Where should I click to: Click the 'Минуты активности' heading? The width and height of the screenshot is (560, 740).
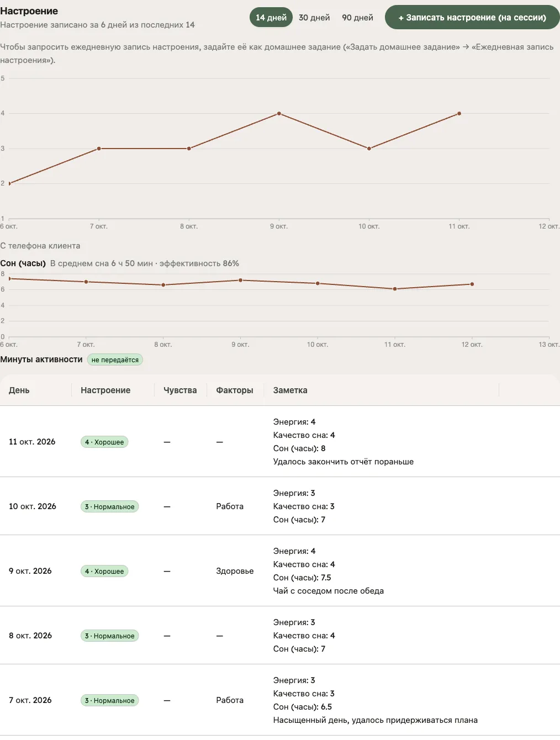tap(41, 360)
